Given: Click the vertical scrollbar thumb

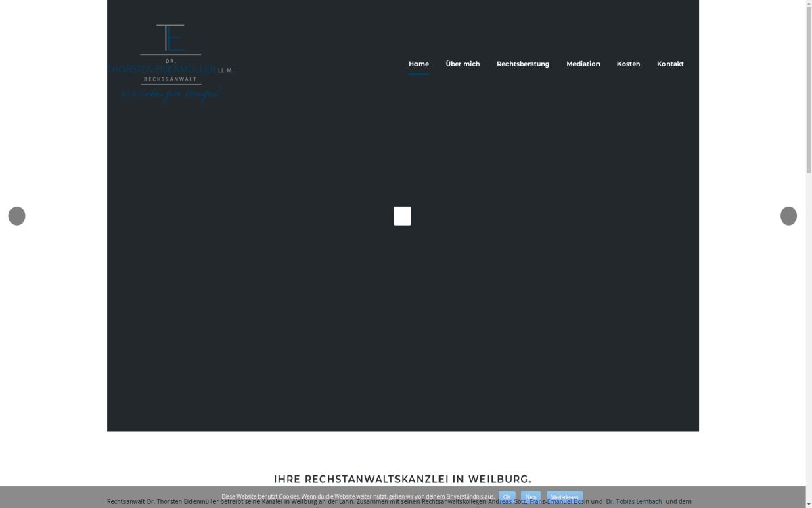Looking at the screenshot, I should [x=808, y=88].
